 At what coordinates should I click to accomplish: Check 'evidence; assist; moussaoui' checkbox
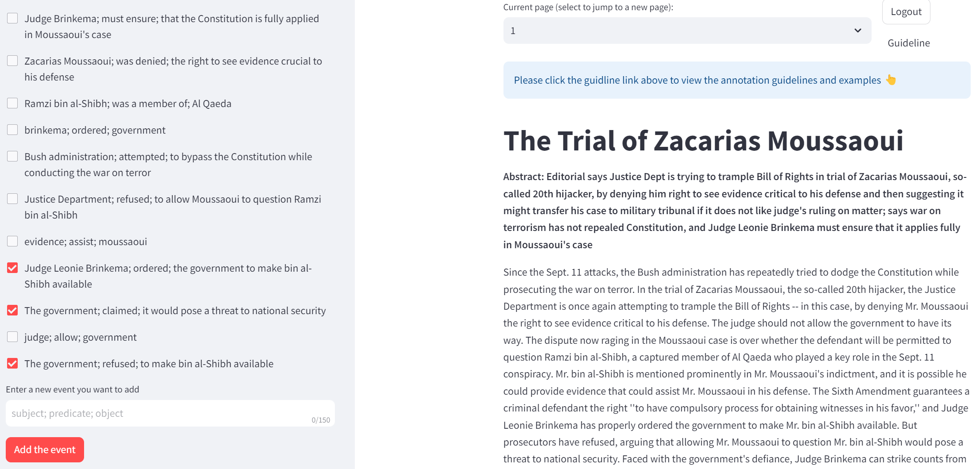coord(12,242)
